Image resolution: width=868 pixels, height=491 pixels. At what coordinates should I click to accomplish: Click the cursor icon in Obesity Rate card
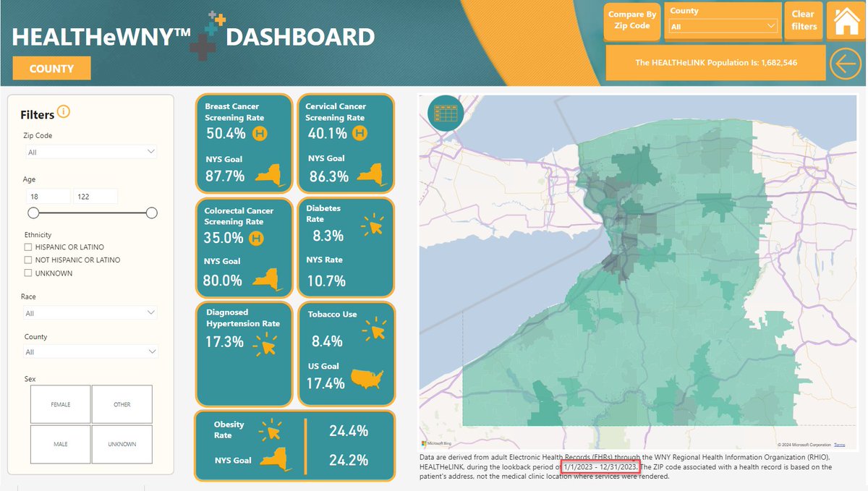click(271, 431)
